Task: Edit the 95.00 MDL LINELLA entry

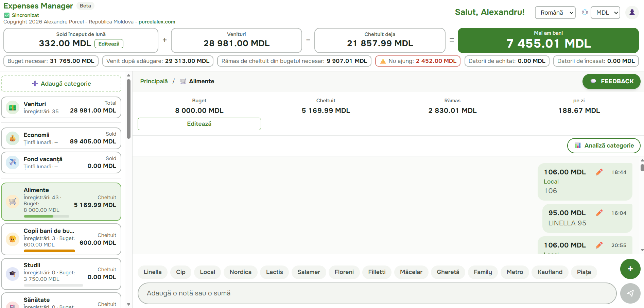Action: [x=599, y=213]
